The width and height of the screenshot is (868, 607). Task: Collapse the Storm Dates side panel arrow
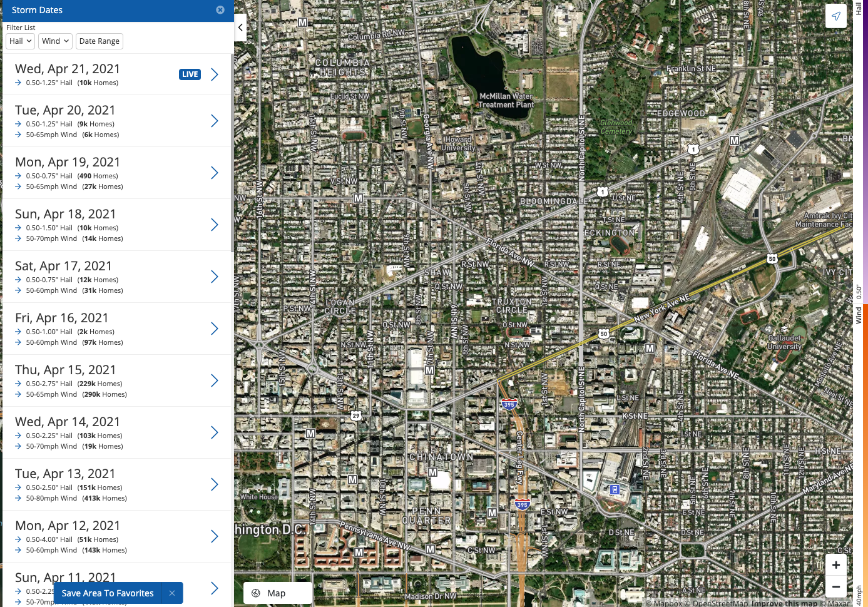(x=240, y=28)
